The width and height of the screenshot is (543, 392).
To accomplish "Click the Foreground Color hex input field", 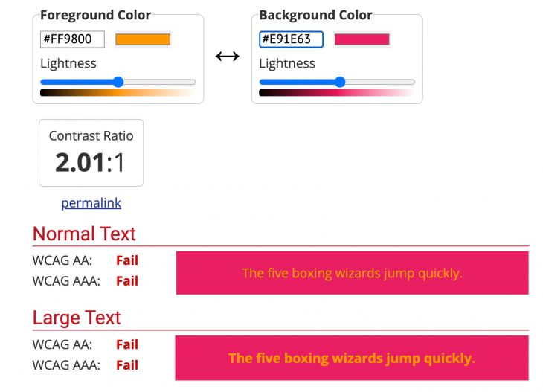I will point(72,39).
